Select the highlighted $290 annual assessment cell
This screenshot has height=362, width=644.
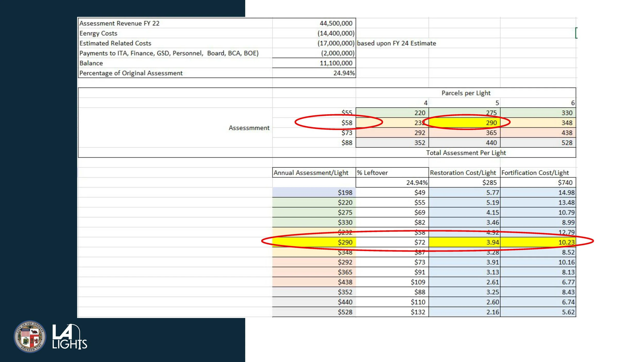pos(314,242)
